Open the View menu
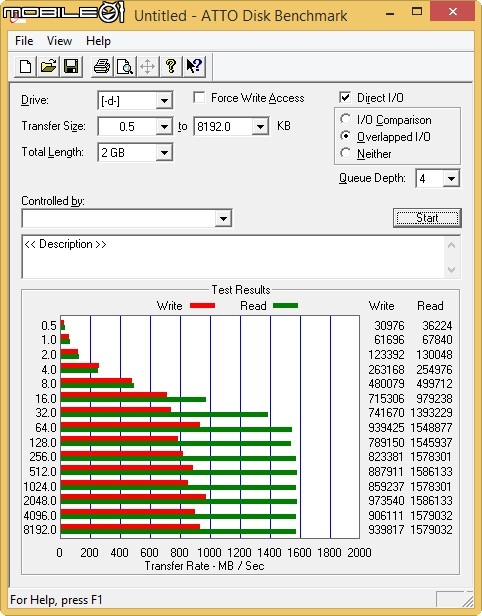The image size is (482, 616). (x=59, y=41)
